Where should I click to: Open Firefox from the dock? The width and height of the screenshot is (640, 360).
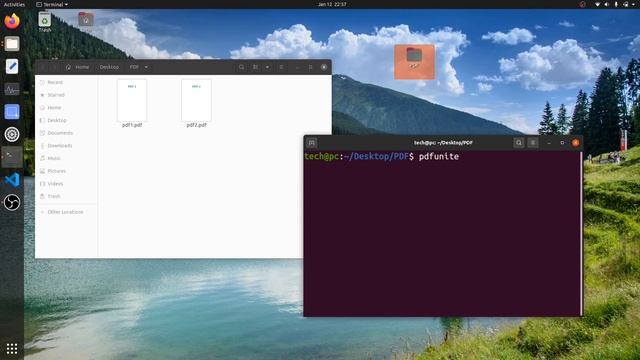tap(12, 21)
